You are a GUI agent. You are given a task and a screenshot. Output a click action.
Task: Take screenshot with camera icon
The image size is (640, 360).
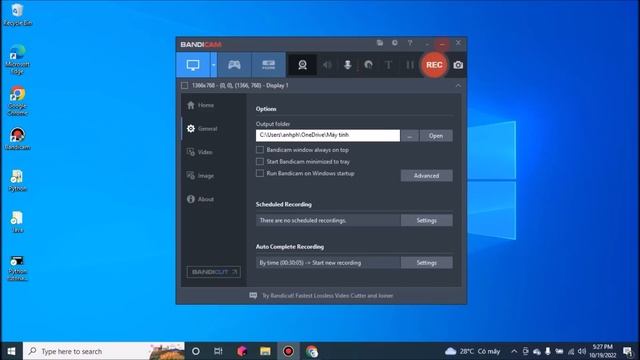458,65
